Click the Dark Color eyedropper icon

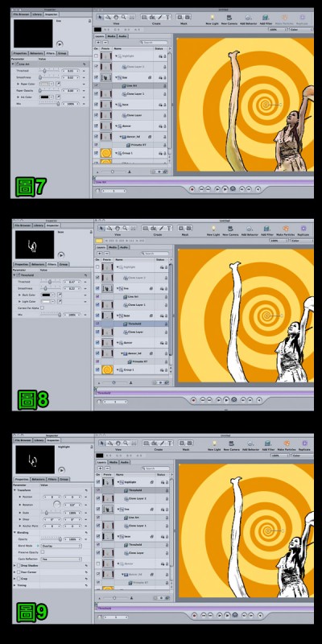coord(59,295)
